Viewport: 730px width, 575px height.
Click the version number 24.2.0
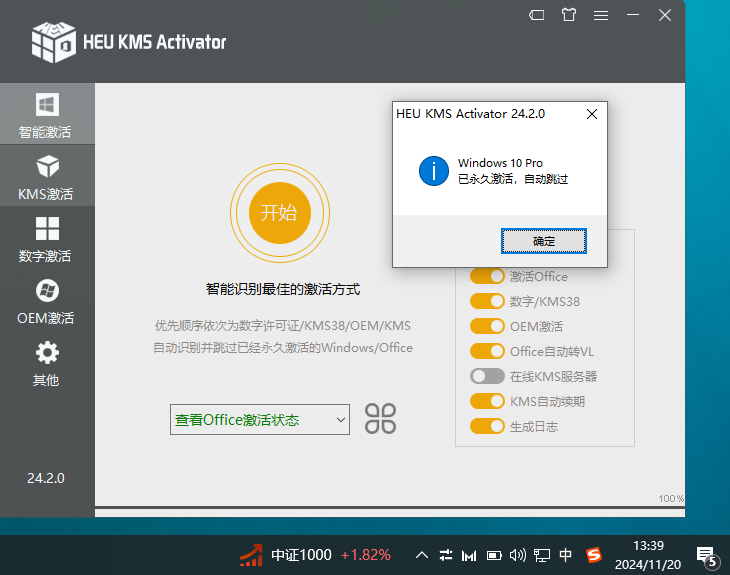click(46, 478)
